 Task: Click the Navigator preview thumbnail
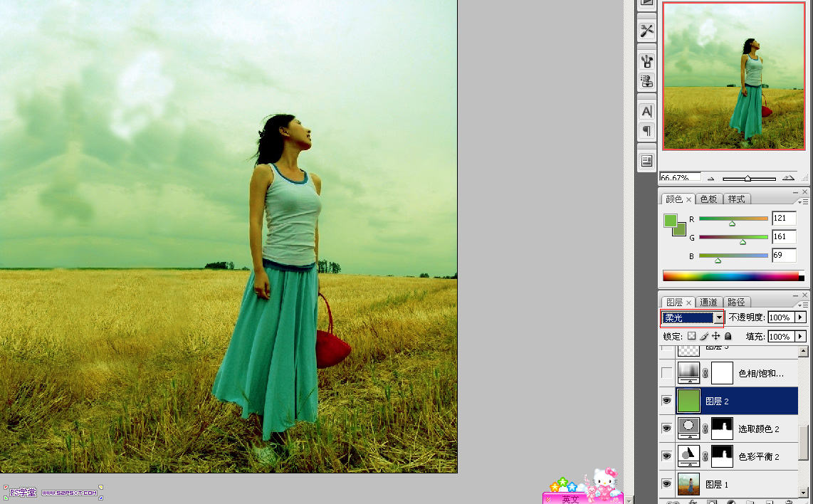coord(734,75)
